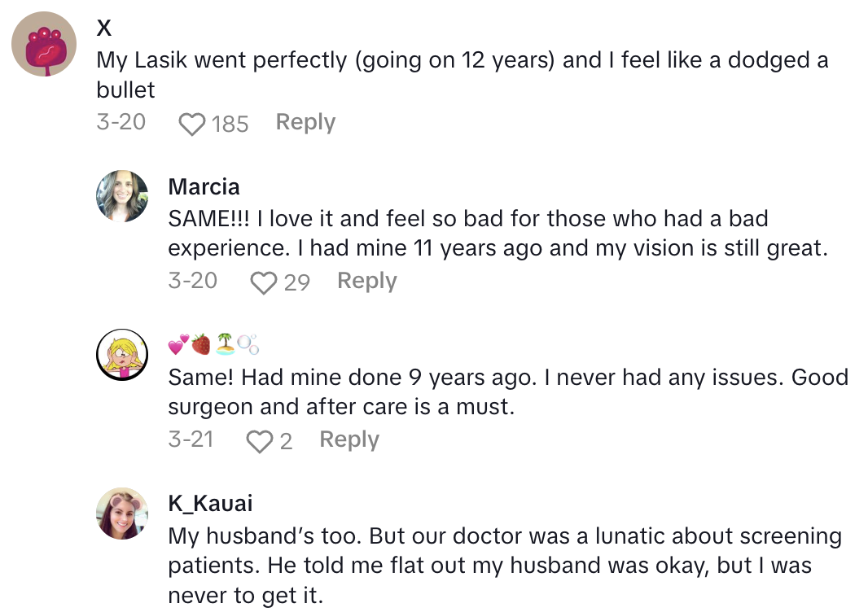Reply to Marcia's comment
This screenshot has height=612, width=868.
[x=366, y=280]
